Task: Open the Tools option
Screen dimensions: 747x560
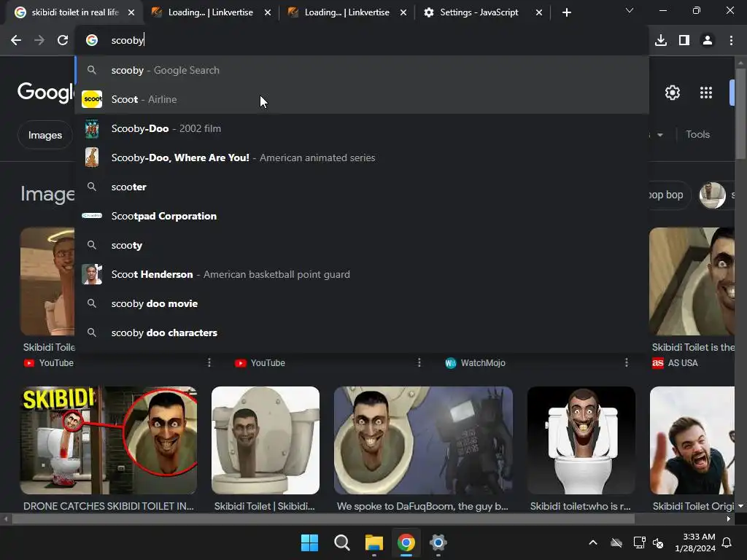Action: tap(697, 134)
